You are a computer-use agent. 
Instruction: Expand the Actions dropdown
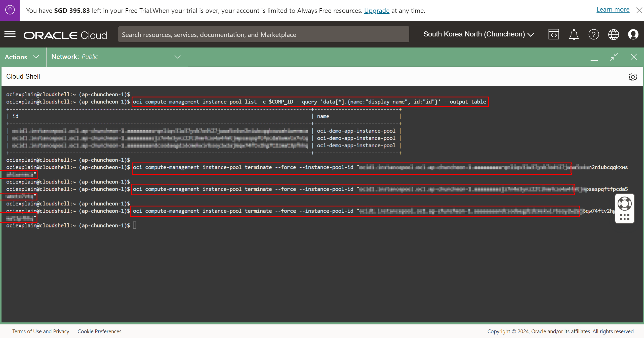pyautogui.click(x=22, y=57)
